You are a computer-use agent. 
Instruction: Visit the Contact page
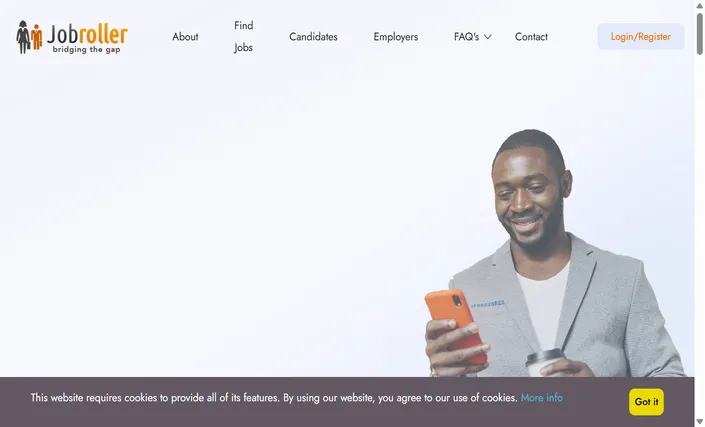point(531,37)
